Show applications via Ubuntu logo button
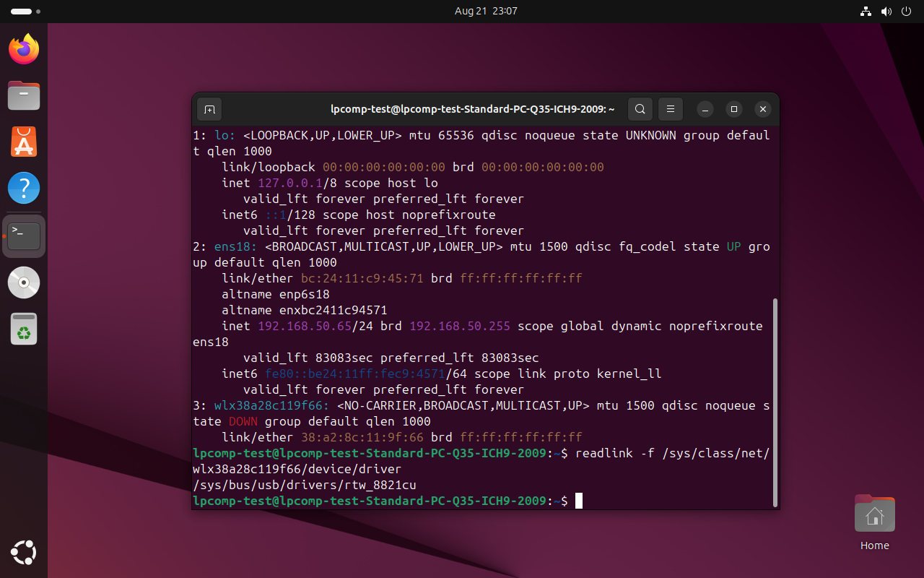Screen dimensions: 924x578 [x=24, y=553]
